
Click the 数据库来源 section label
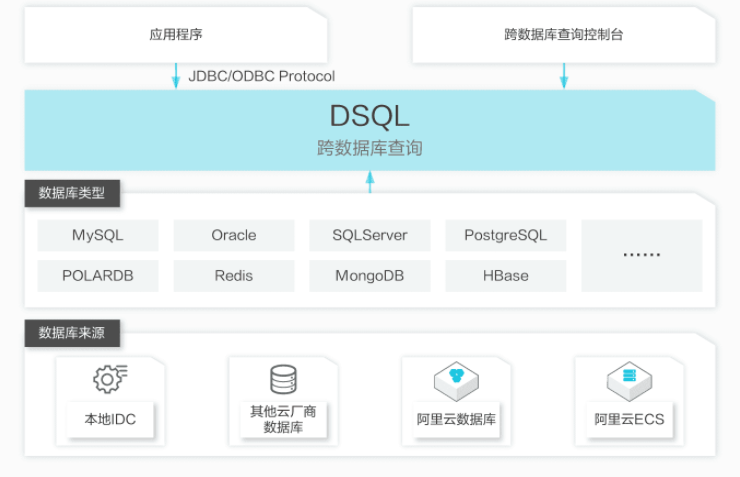click(x=72, y=333)
